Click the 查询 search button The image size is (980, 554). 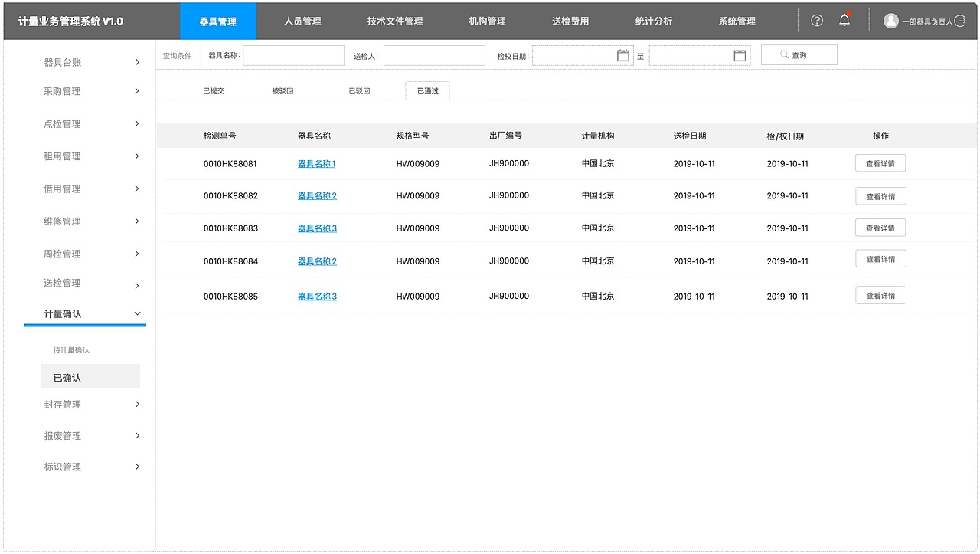coord(799,55)
